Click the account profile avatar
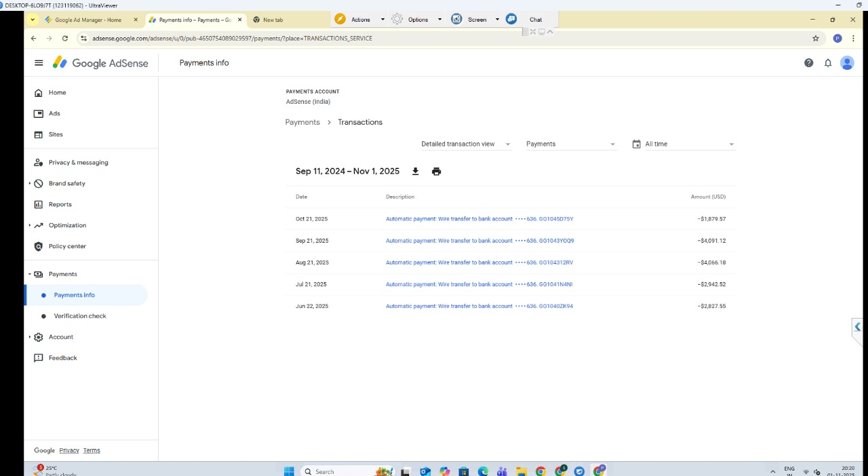This screenshot has height=476, width=868. [x=847, y=63]
